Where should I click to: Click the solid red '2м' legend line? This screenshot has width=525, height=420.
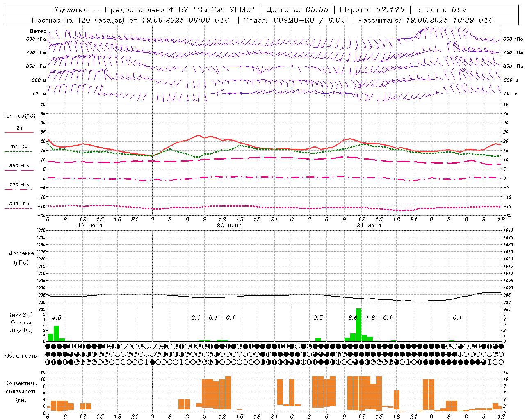coord(19,132)
